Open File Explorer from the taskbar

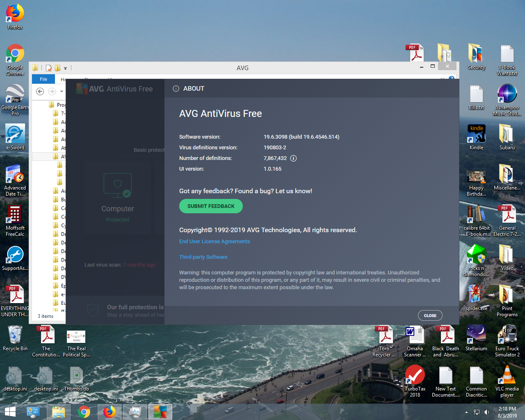(58, 412)
